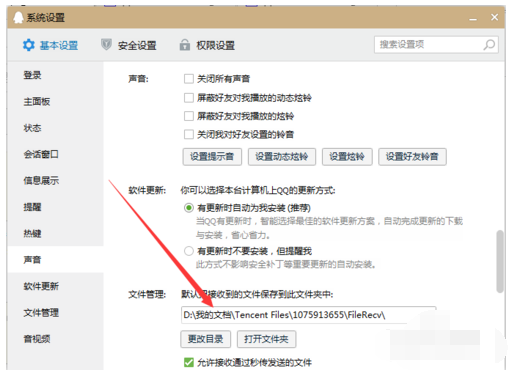Click the search magnifier icon
The image size is (509, 370).
click(489, 45)
